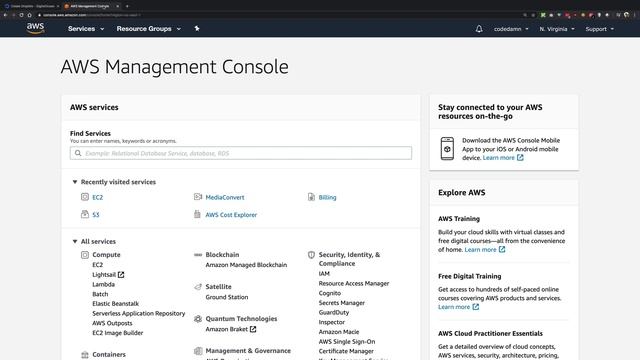Click Amazon Braket external link icon

(x=253, y=329)
